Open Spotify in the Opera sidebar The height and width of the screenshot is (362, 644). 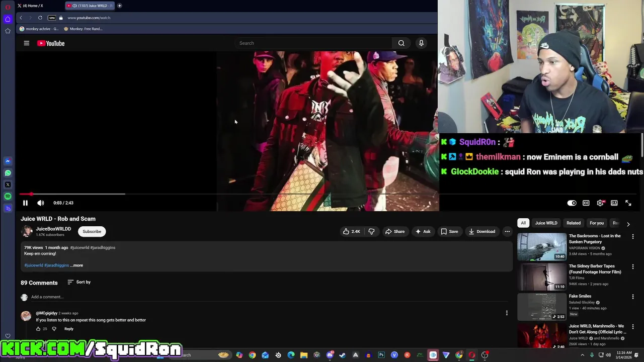[8, 196]
